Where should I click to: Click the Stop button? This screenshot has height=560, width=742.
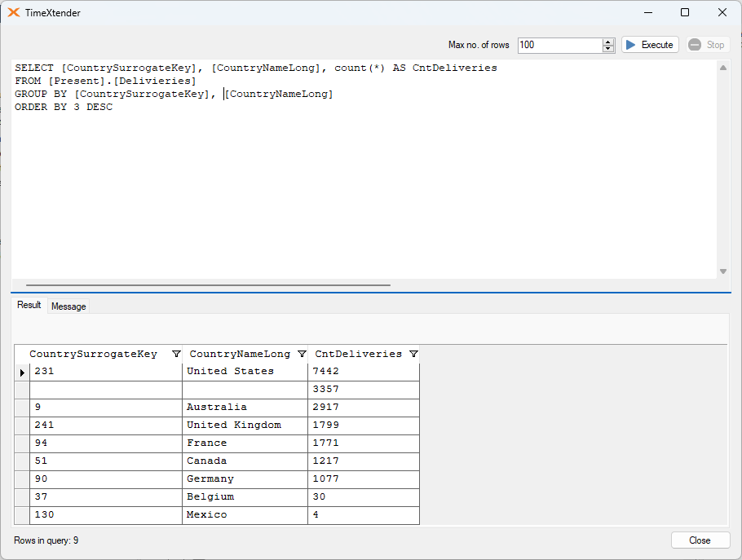(708, 45)
